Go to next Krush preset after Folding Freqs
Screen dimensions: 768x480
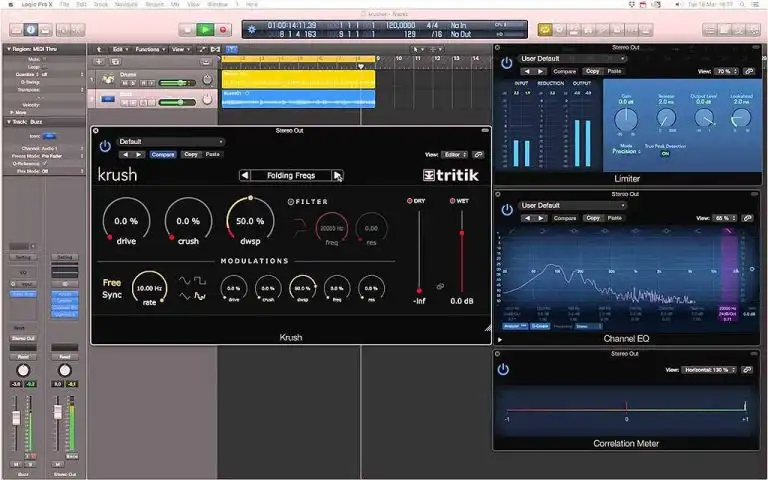(337, 175)
